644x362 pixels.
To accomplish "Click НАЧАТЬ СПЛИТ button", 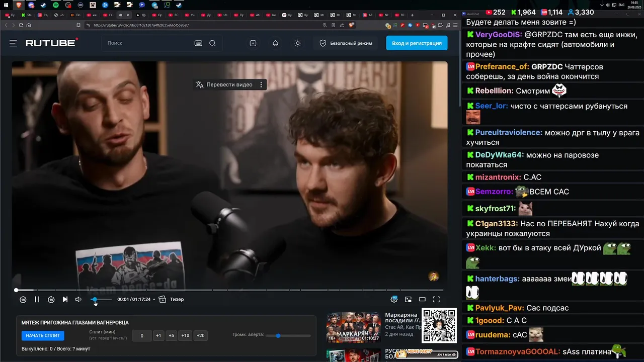I will tap(43, 336).
